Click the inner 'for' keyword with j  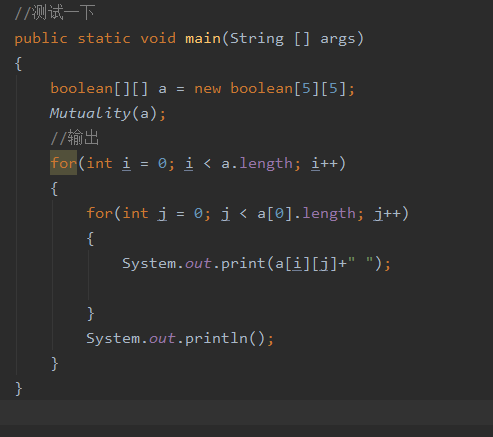99,213
